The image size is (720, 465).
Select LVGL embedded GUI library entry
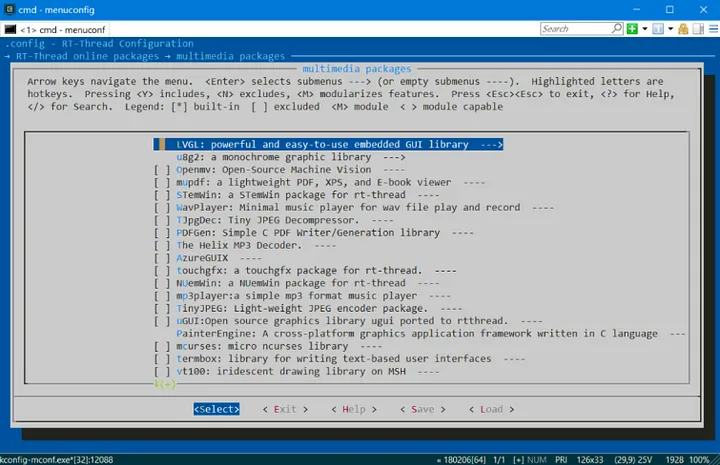328,145
